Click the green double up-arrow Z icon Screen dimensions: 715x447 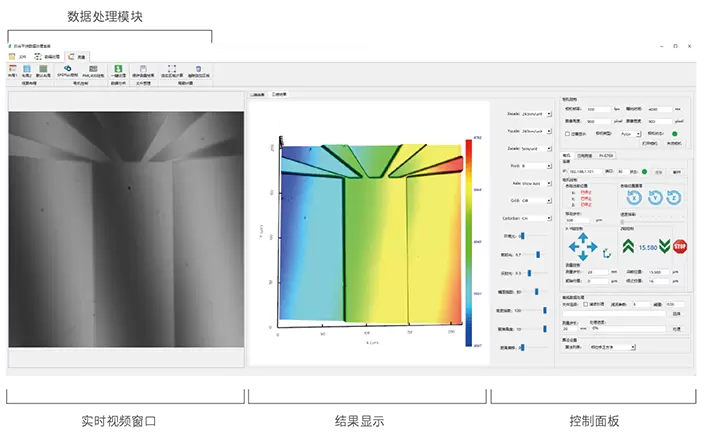627,246
